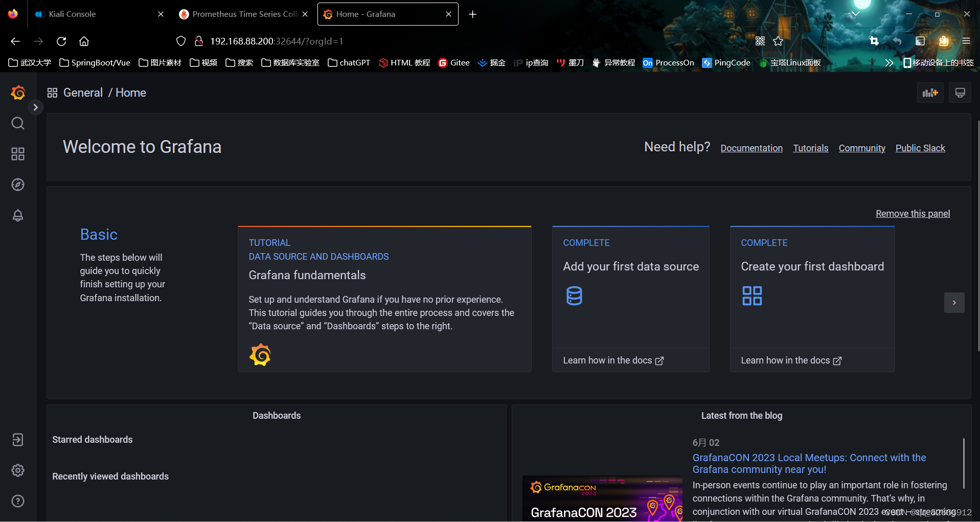Click Add your first data source title

(x=631, y=266)
